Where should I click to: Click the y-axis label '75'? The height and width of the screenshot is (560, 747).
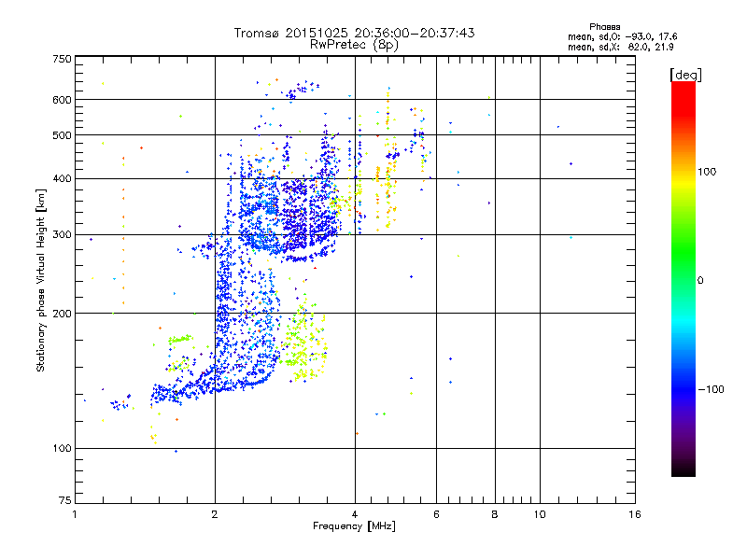pyautogui.click(x=65, y=500)
